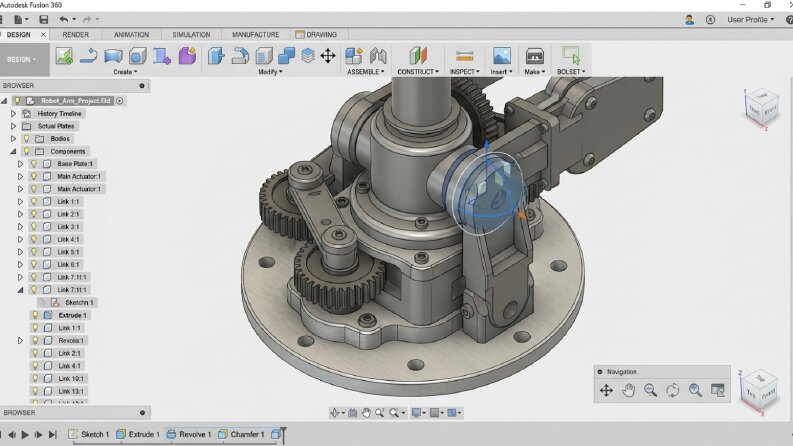Select the Fillet tool in Modify
This screenshot has width=793, height=446.
click(240, 56)
